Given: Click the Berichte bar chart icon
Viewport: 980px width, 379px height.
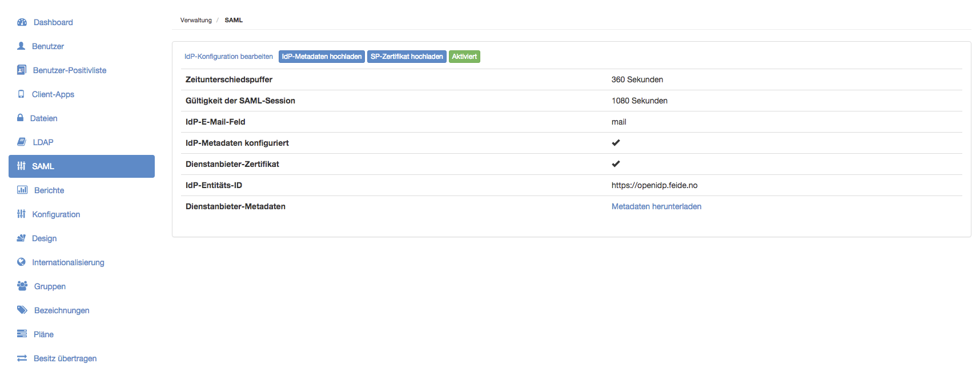Looking at the screenshot, I should (22, 190).
